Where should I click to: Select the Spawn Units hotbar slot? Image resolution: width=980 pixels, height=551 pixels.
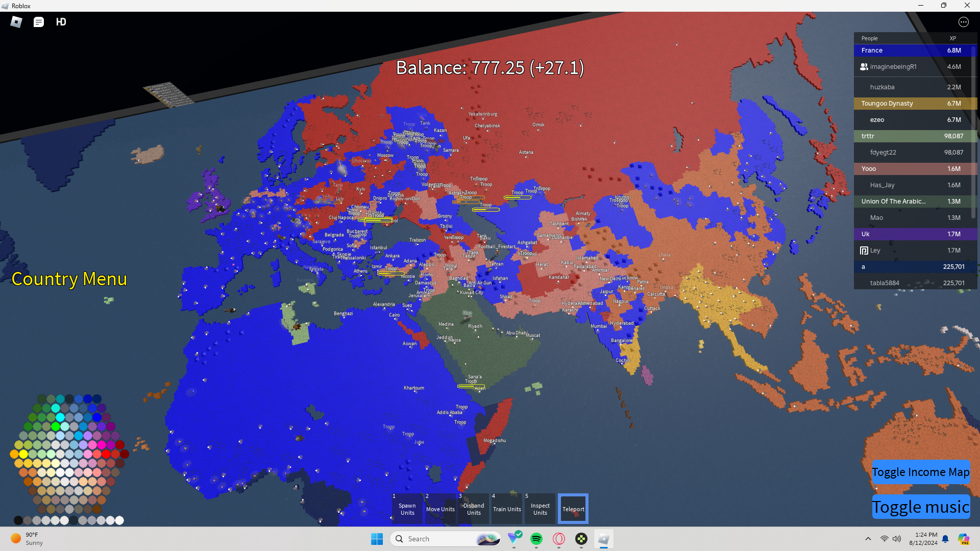[x=407, y=509]
